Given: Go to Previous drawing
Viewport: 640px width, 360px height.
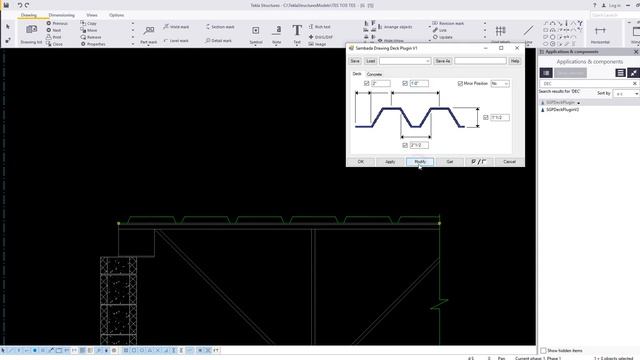Looking at the screenshot, I should click(57, 23).
